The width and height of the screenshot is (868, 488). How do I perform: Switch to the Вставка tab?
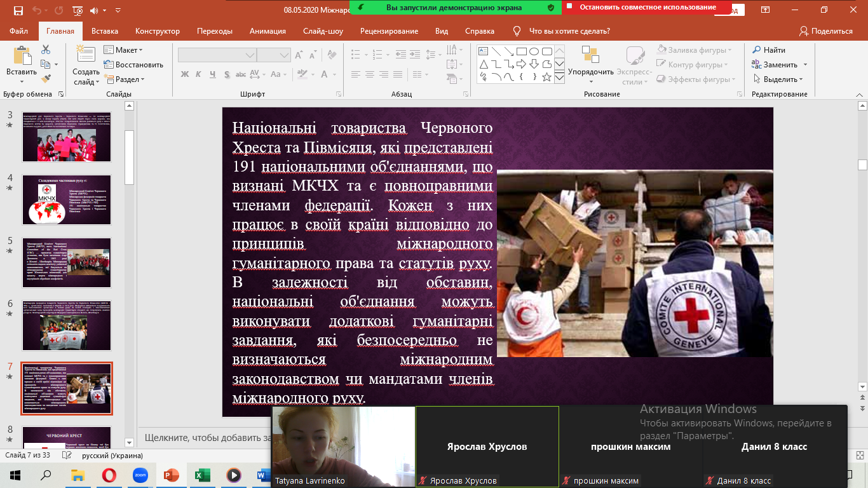105,31
